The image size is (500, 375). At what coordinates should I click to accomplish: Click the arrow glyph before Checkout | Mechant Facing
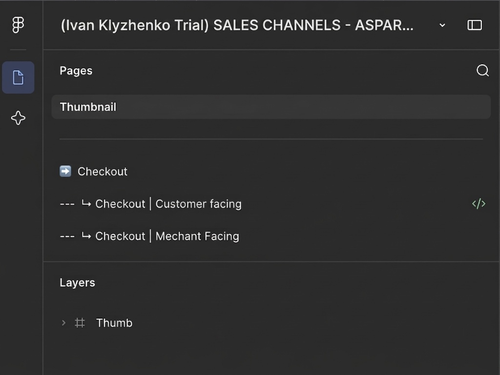[x=86, y=236]
